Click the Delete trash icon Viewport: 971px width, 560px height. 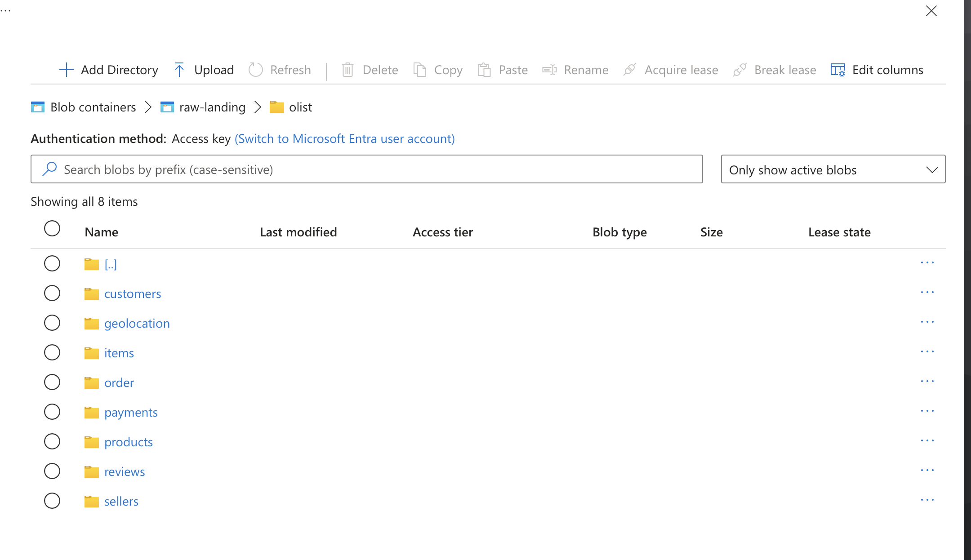(x=347, y=70)
